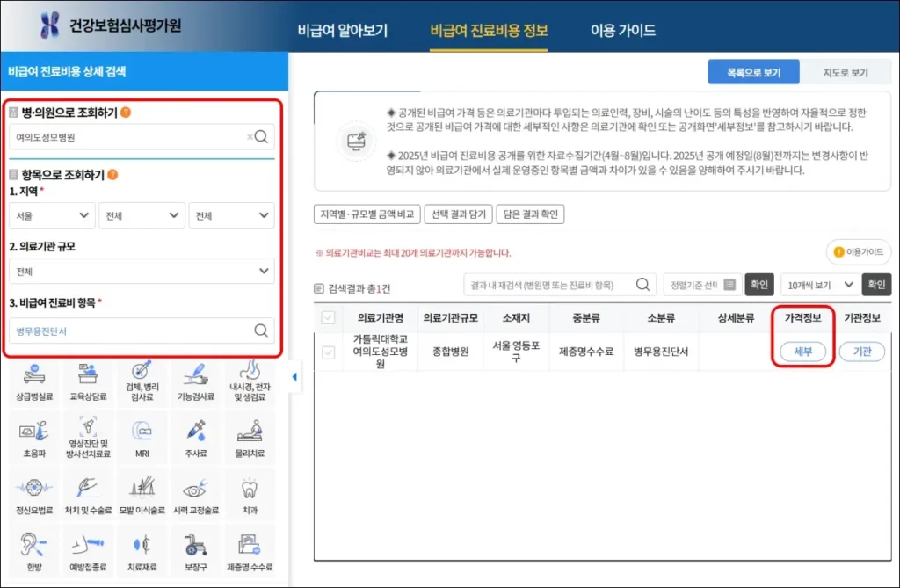
Task: Click the 서울 영등포구 location cell
Action: [516, 352]
